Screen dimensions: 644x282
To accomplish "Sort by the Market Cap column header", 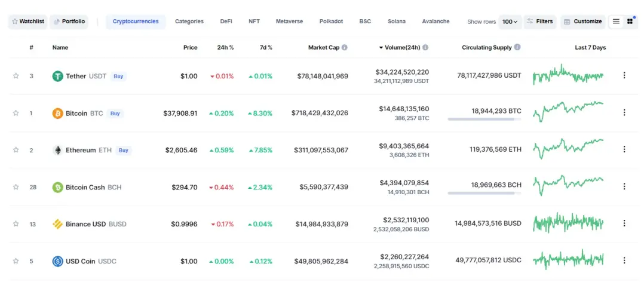I will [324, 48].
